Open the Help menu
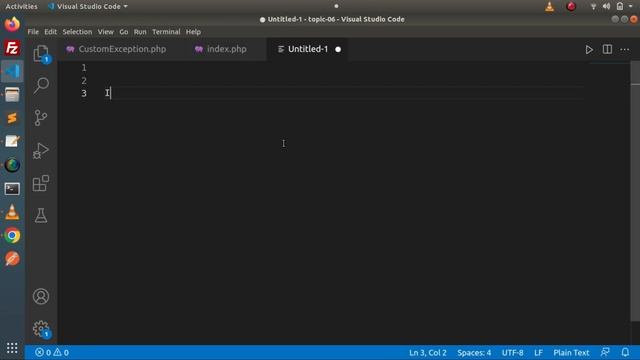This screenshot has height=360, width=640. pyautogui.click(x=193, y=32)
